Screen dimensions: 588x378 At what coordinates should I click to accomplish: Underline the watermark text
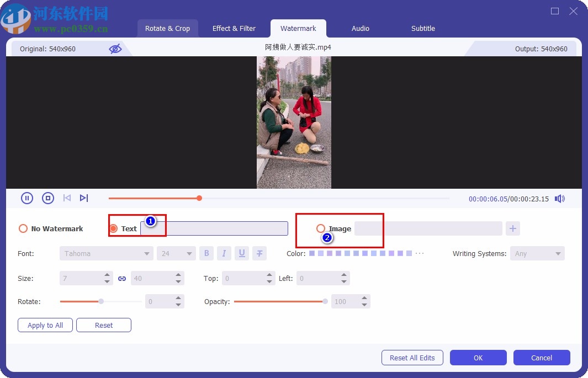242,253
